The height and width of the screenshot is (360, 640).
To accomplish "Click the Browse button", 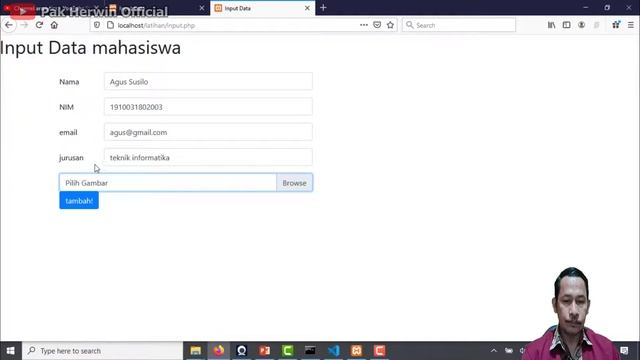I will (294, 183).
